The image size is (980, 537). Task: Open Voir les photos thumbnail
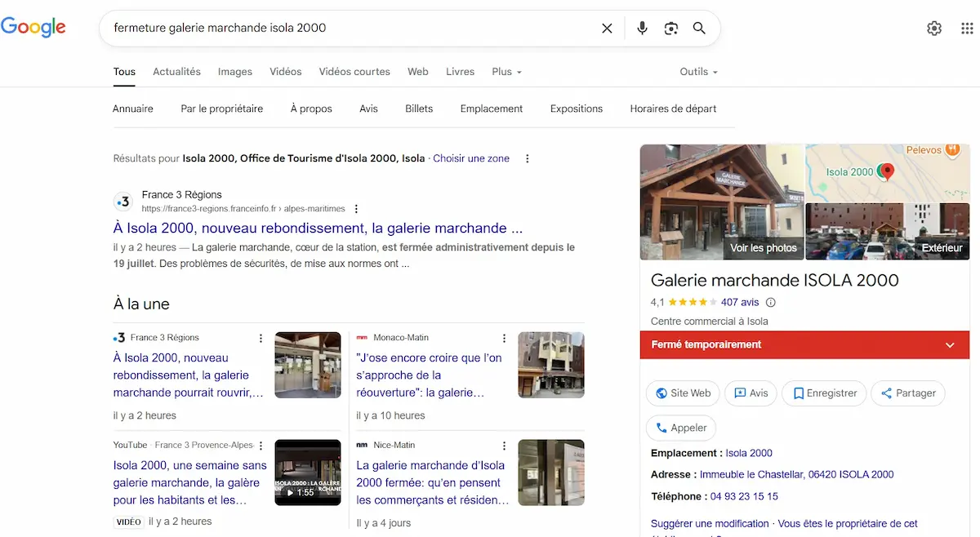[x=722, y=202]
